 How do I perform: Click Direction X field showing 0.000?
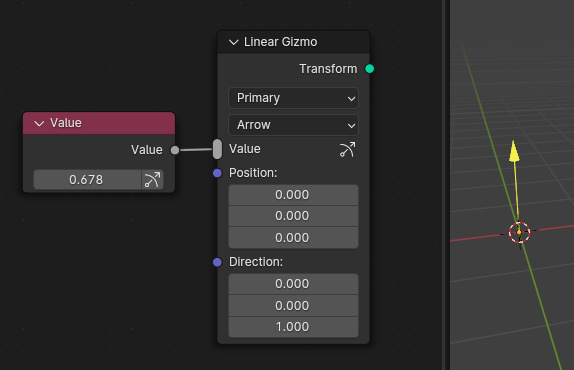point(293,284)
